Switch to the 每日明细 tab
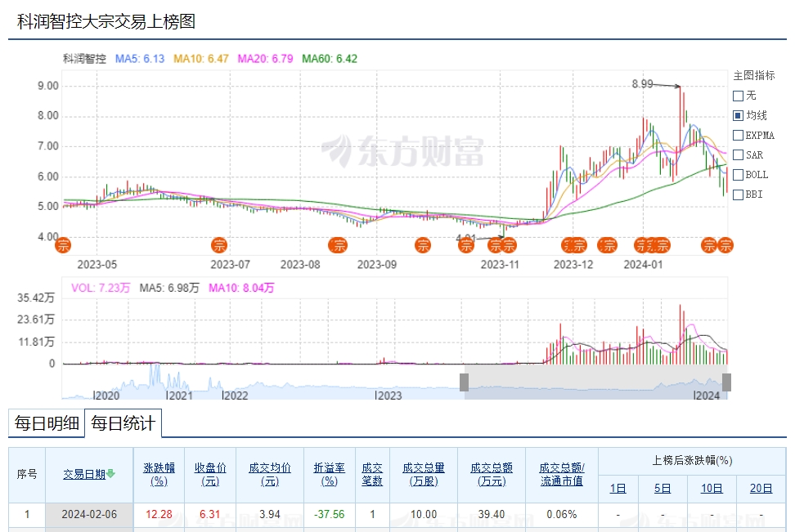795x532 pixels. point(47,423)
